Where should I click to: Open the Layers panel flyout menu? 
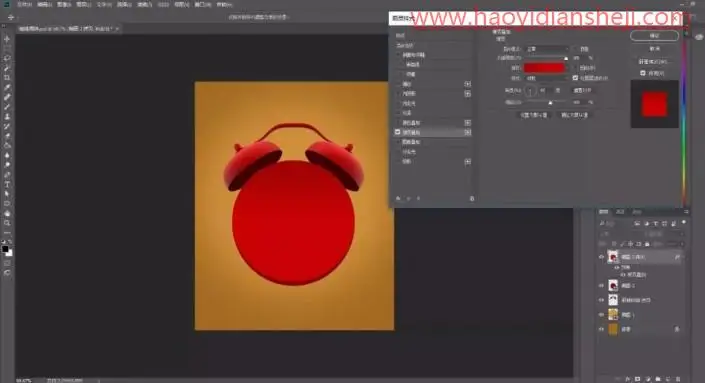[686, 212]
